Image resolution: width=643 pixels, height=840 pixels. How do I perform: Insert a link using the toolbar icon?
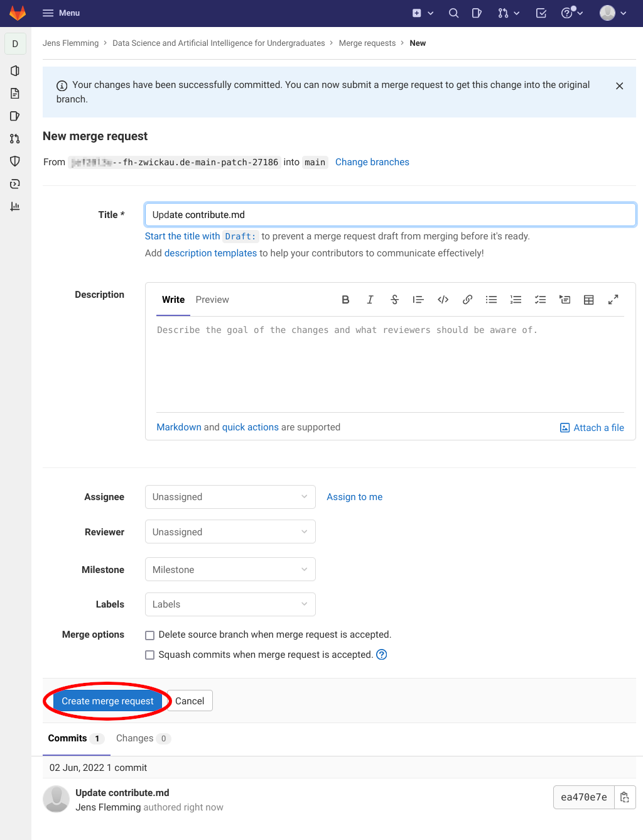467,300
